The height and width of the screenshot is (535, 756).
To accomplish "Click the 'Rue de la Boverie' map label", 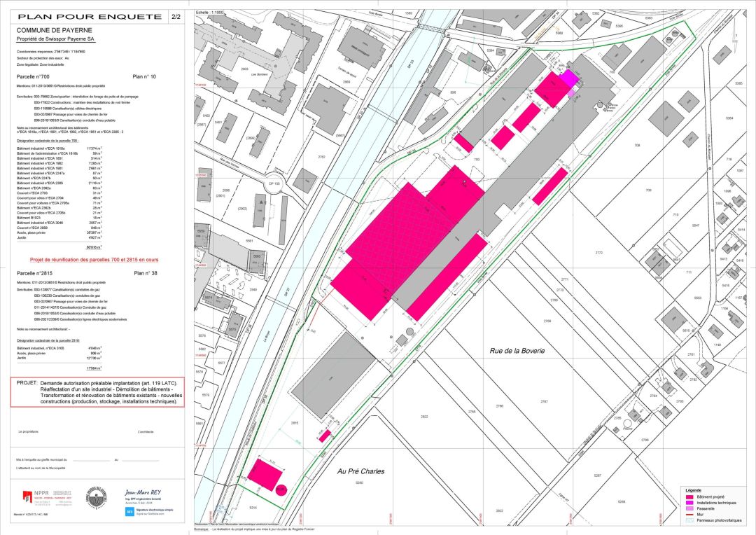I will [517, 351].
